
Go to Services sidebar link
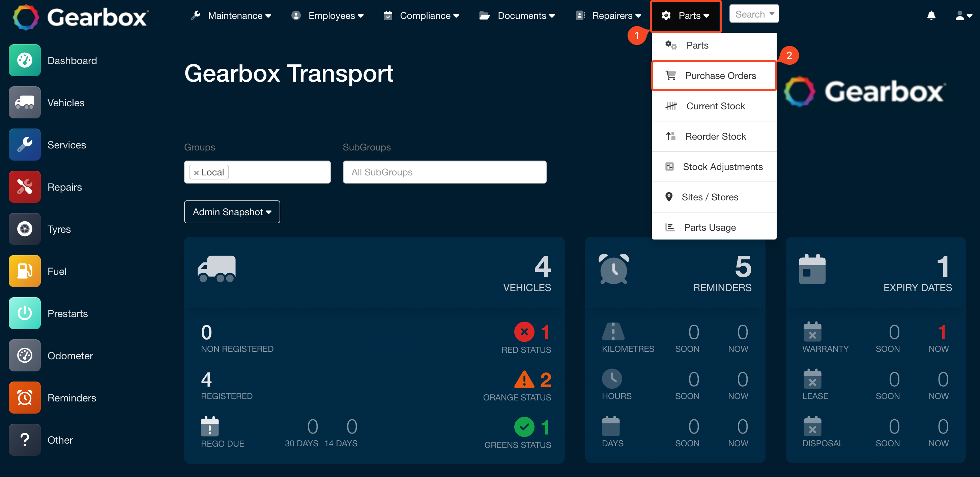(x=66, y=145)
